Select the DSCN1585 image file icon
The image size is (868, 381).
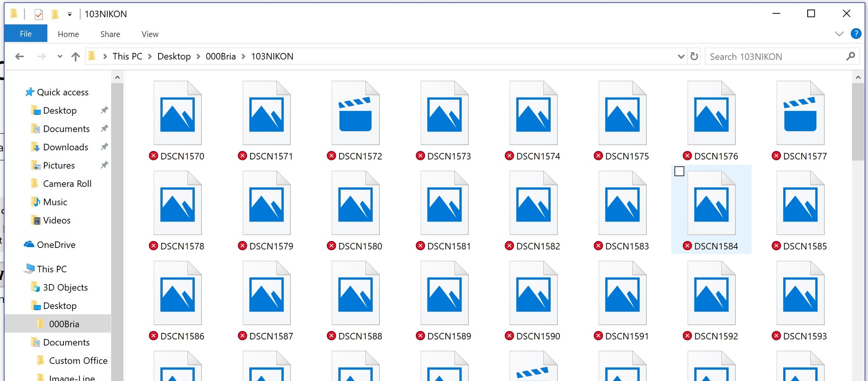(800, 203)
